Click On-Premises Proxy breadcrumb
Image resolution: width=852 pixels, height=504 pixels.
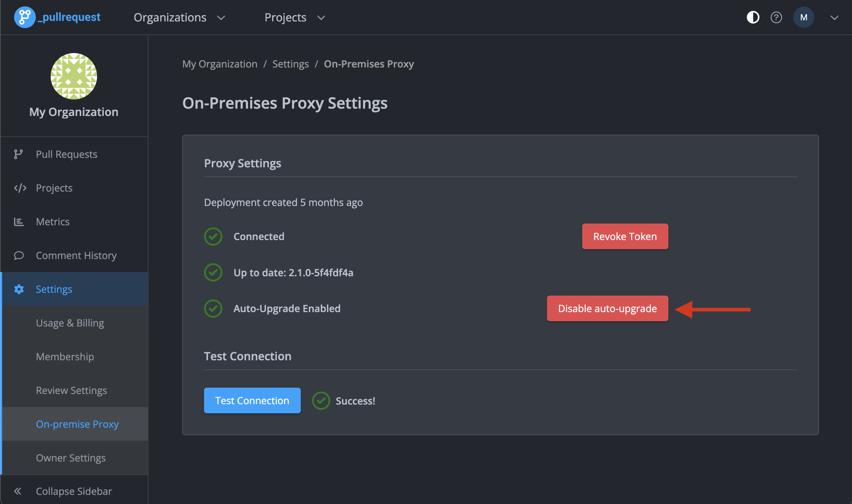(369, 64)
